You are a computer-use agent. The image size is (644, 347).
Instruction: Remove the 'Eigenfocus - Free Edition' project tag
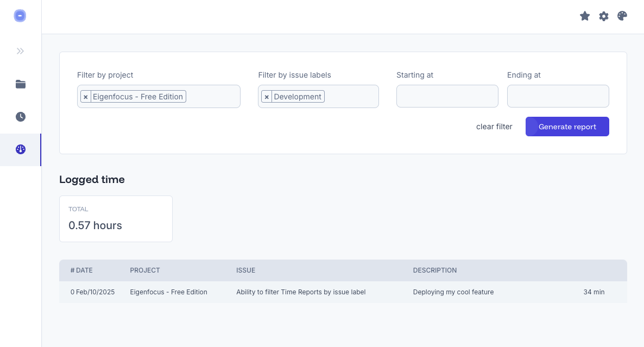pyautogui.click(x=86, y=97)
